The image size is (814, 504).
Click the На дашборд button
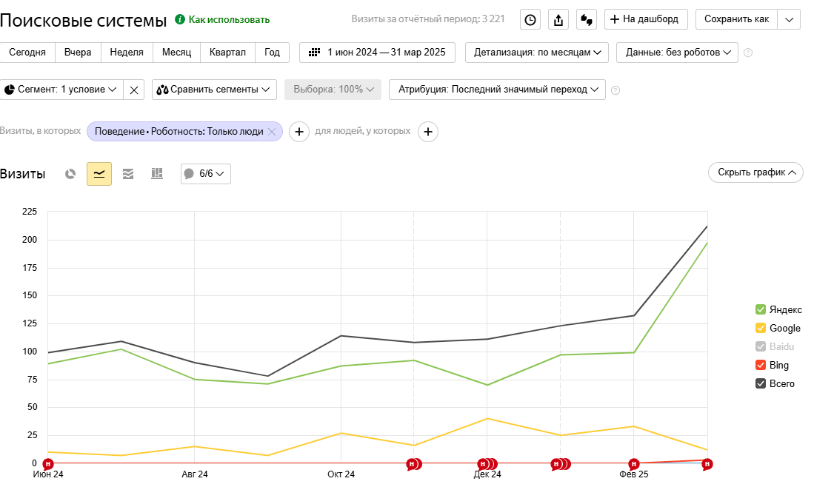[x=646, y=19]
